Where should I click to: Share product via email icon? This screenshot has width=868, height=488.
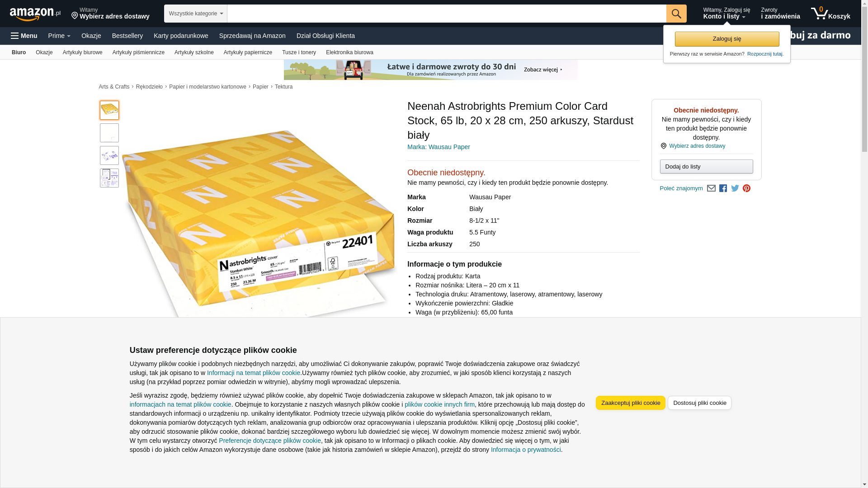tap(711, 188)
